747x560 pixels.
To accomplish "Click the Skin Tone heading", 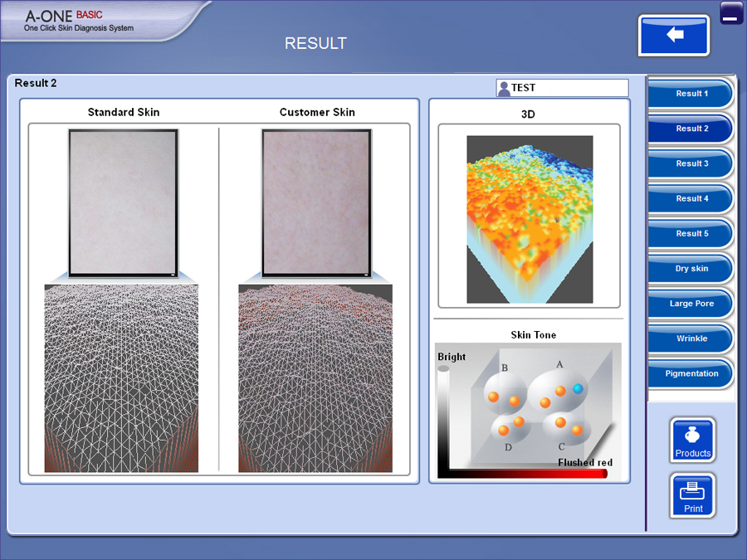I will 533,335.
